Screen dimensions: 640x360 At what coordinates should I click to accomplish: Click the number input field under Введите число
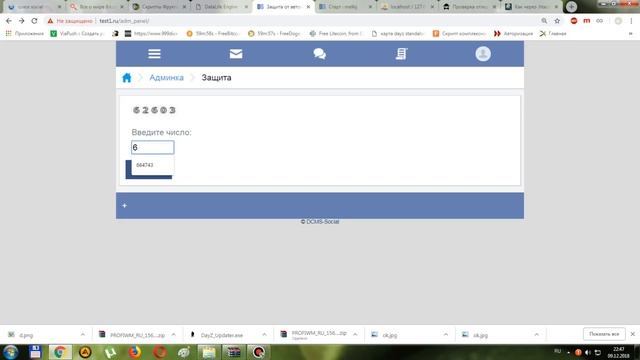[x=153, y=147]
